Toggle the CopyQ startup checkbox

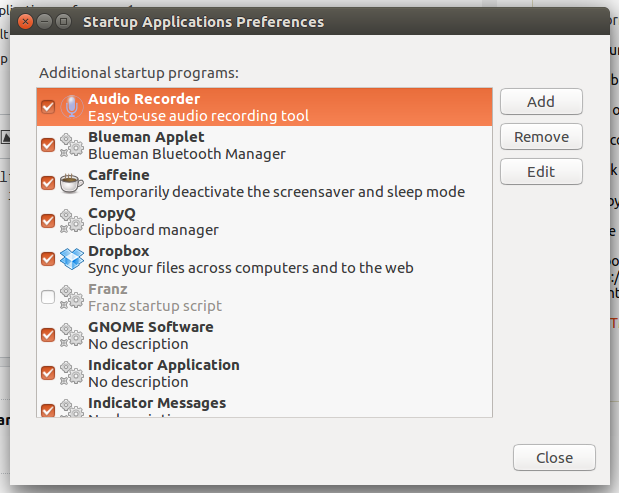(48, 221)
